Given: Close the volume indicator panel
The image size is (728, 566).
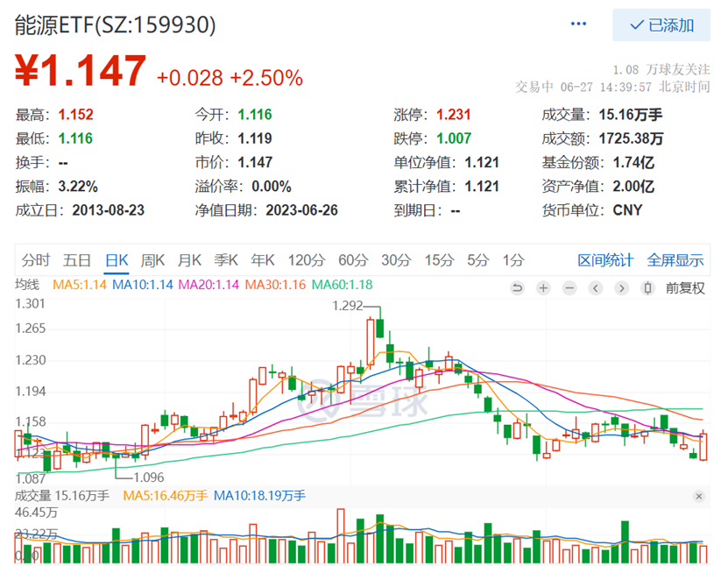Looking at the screenshot, I should click(x=699, y=497).
